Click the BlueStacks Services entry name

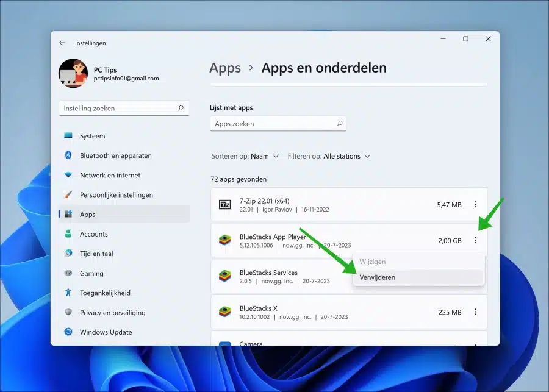point(268,273)
